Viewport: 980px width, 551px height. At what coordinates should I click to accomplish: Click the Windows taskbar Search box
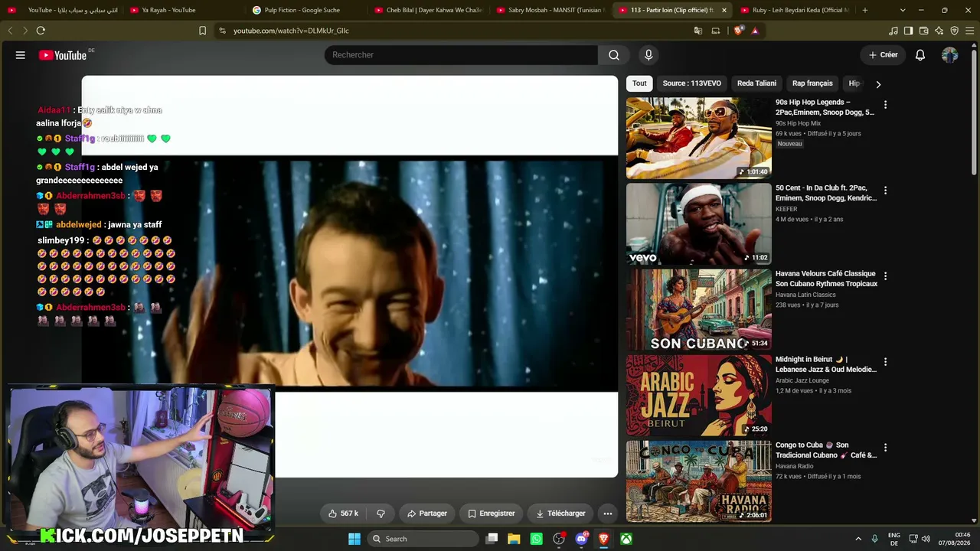(424, 539)
